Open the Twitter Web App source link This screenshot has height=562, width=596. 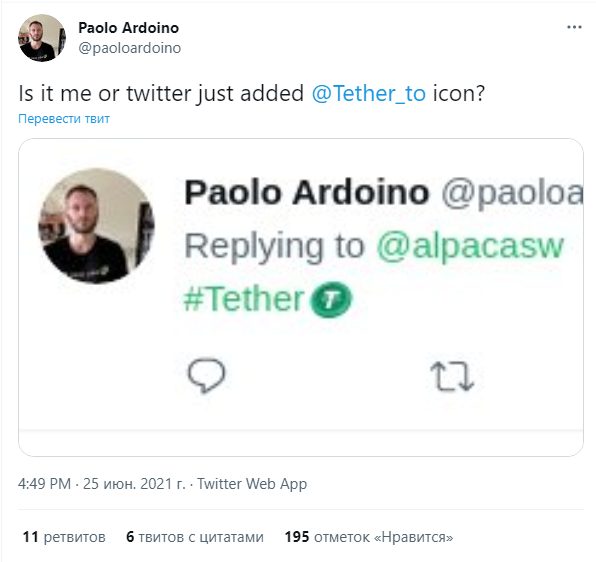tap(252, 484)
